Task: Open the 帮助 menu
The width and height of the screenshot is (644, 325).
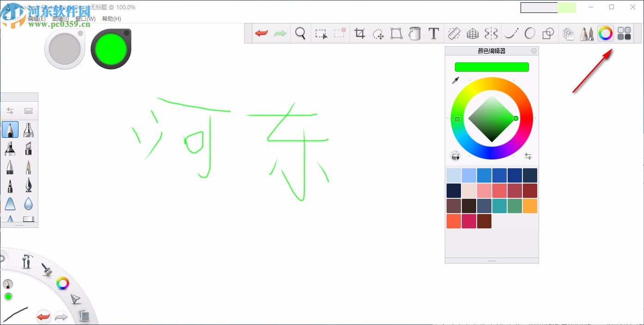Action: (x=111, y=18)
